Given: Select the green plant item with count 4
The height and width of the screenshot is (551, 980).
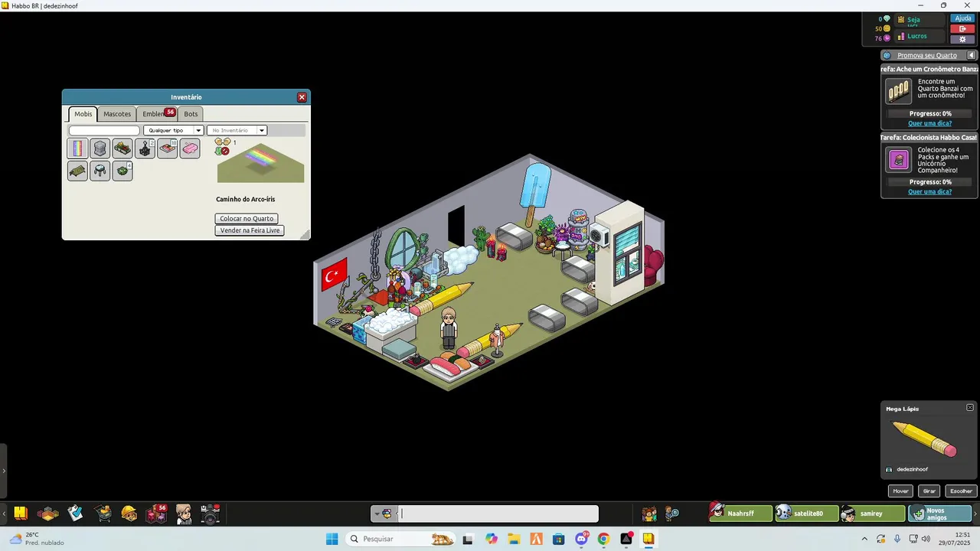Looking at the screenshot, I should pos(122,171).
